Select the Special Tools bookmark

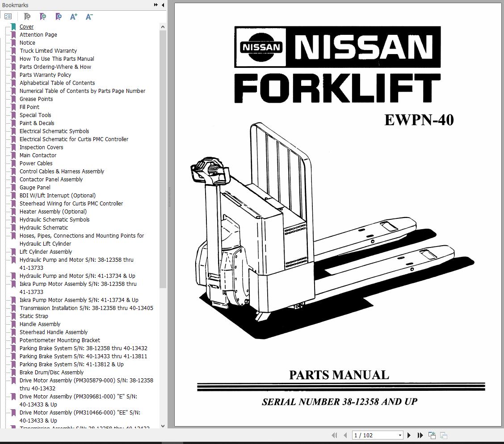pos(35,115)
